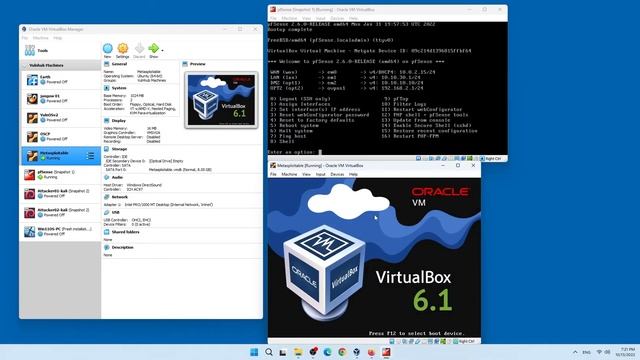Select the VulnOSv2 virtual machine
640x360 pixels.
coord(61,118)
